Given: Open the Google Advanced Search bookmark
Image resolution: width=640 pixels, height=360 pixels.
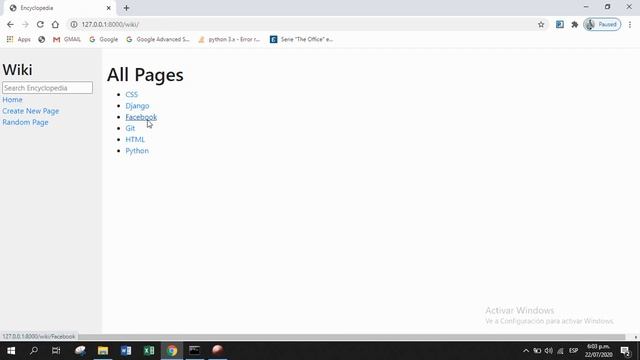Looking at the screenshot, I should 158,39.
